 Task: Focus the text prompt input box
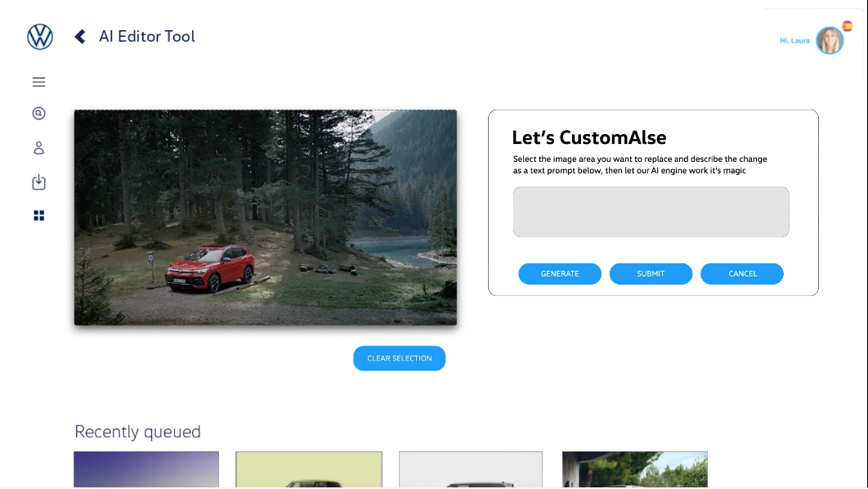pos(651,212)
